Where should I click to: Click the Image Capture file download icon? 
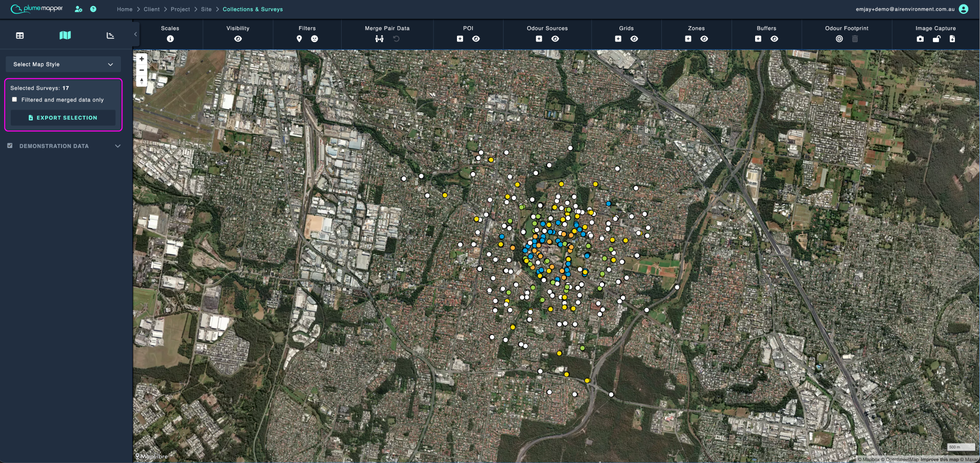[x=952, y=39]
